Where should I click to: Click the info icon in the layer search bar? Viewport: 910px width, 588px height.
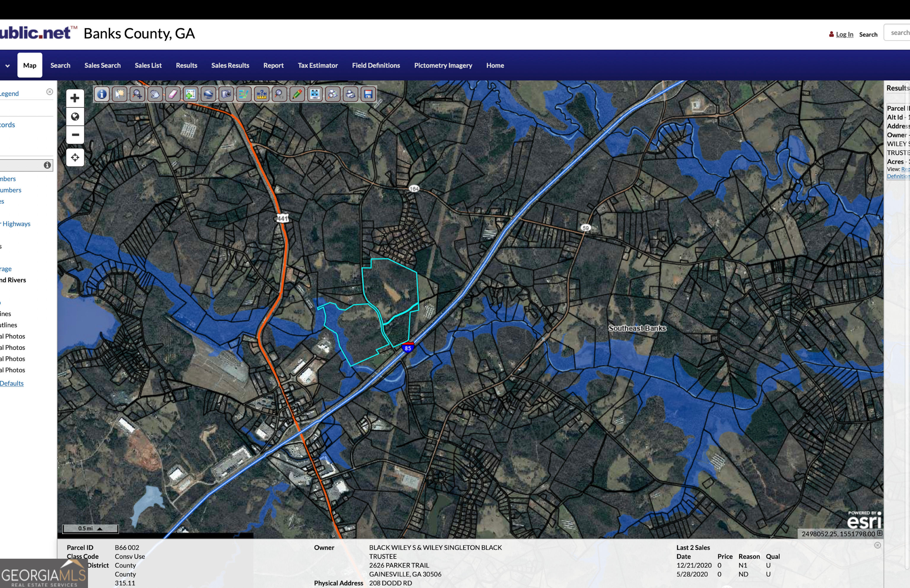pos(47,165)
